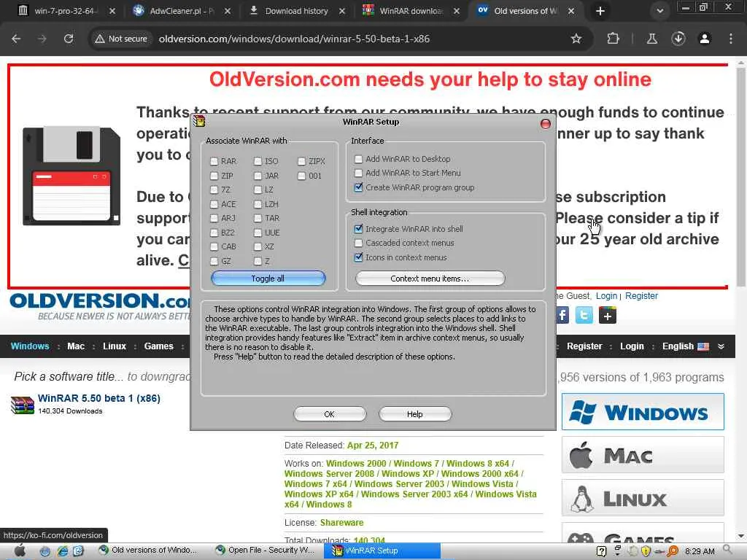
Task: Check the ZIP association checkbox
Action: [214, 176]
